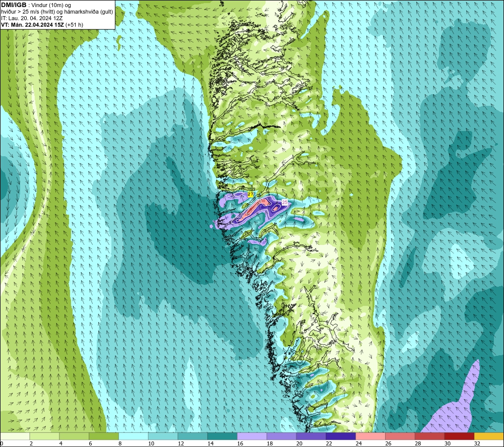Select the 16–18 m/s light purple swatch
The height and width of the screenshot is (447, 504).
coord(252,436)
